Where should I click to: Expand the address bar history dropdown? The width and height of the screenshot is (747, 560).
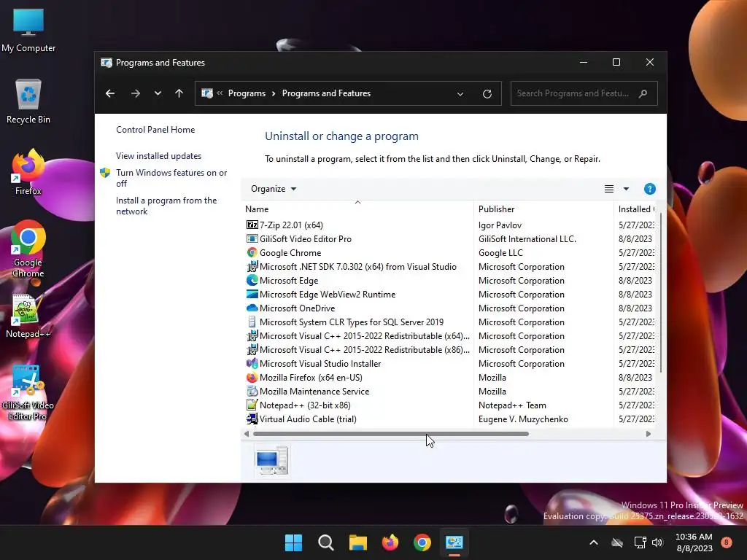tap(460, 94)
